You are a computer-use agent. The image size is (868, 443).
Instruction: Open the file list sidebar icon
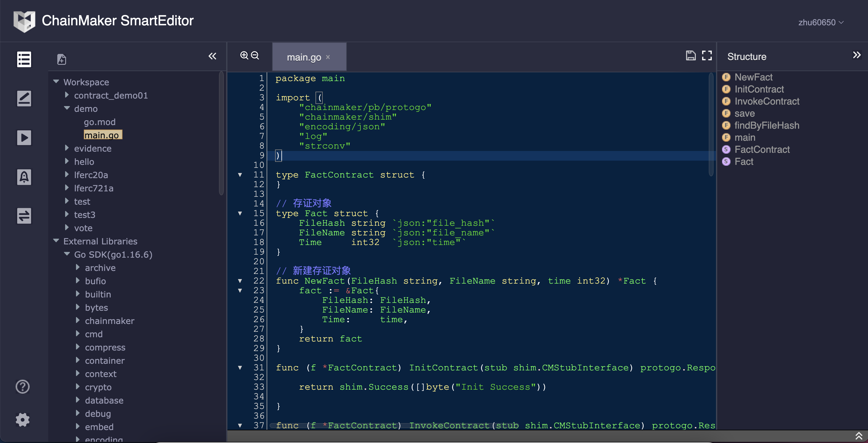pos(24,60)
